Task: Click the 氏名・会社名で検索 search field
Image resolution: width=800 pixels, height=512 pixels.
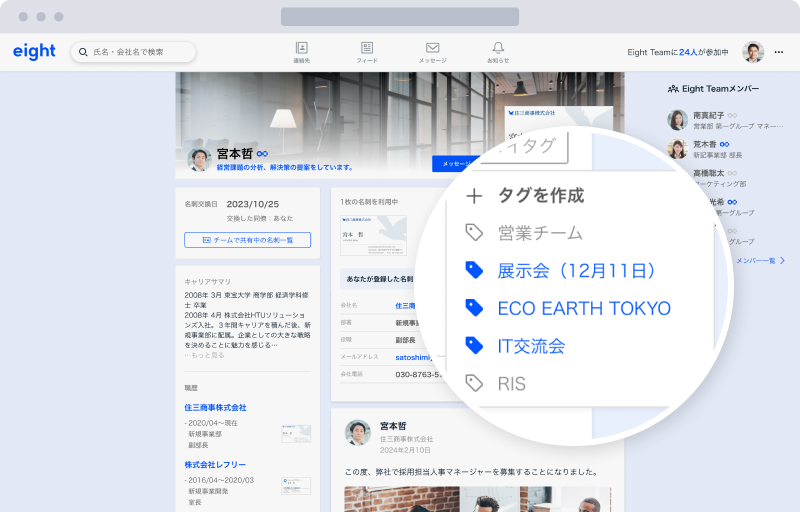Action: [x=135, y=52]
